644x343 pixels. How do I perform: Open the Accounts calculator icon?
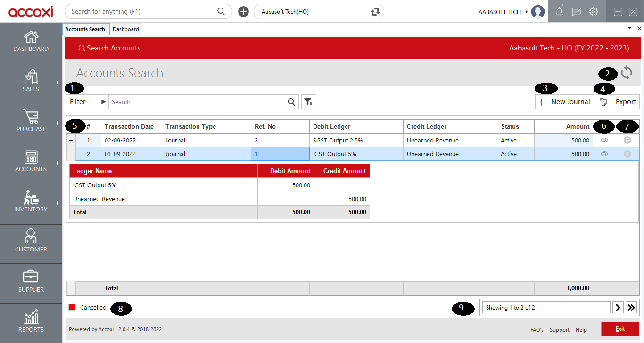(31, 157)
